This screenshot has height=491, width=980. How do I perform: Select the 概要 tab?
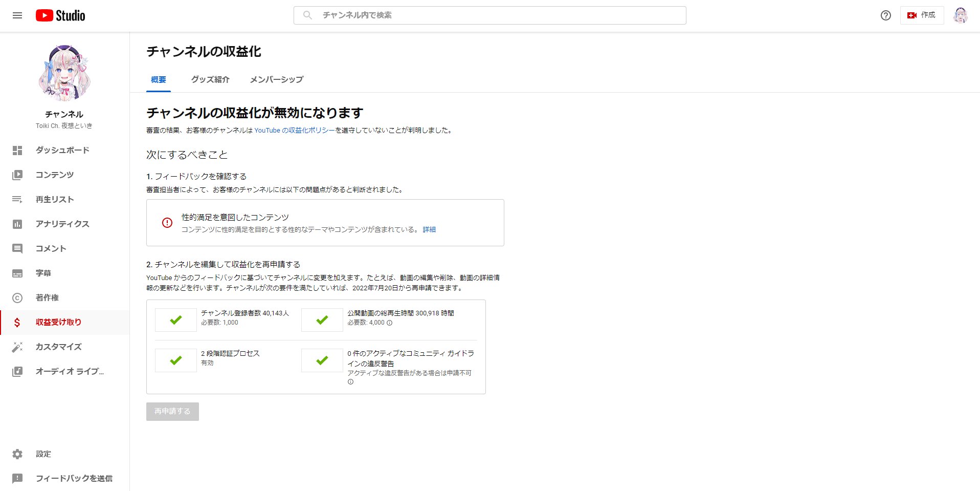pos(159,80)
